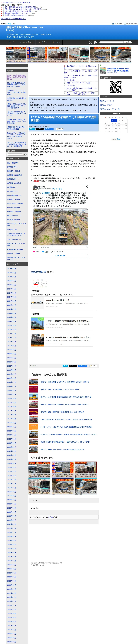Image resolution: width=138 pixels, height=644 pixels.
Task: Expand the 東京メトロ (54) category
Action: click(x=20, y=216)
